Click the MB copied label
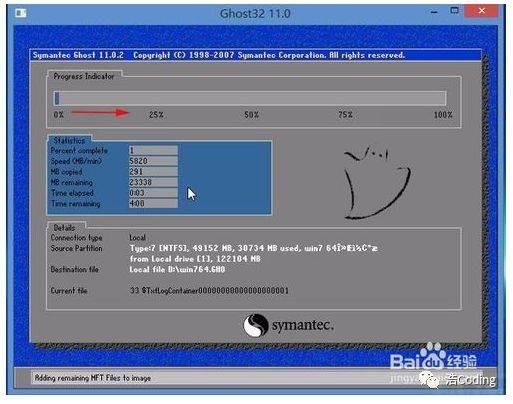The image size is (513, 404). [66, 172]
